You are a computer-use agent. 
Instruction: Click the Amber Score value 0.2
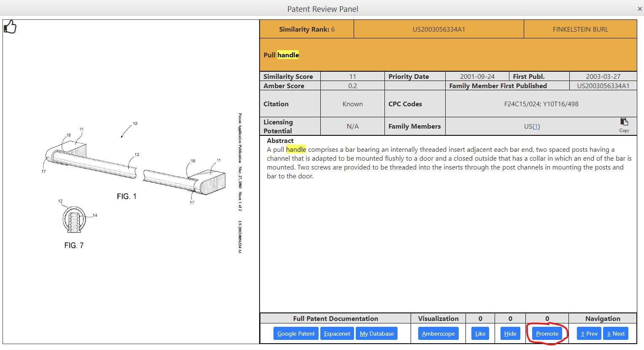point(353,86)
